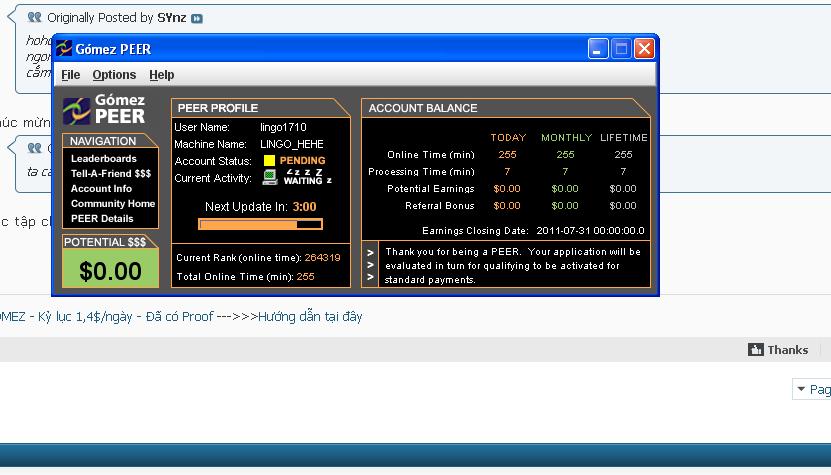The image size is (831, 475).
Task: Click the view post icon beside SYnz
Action: click(197, 19)
